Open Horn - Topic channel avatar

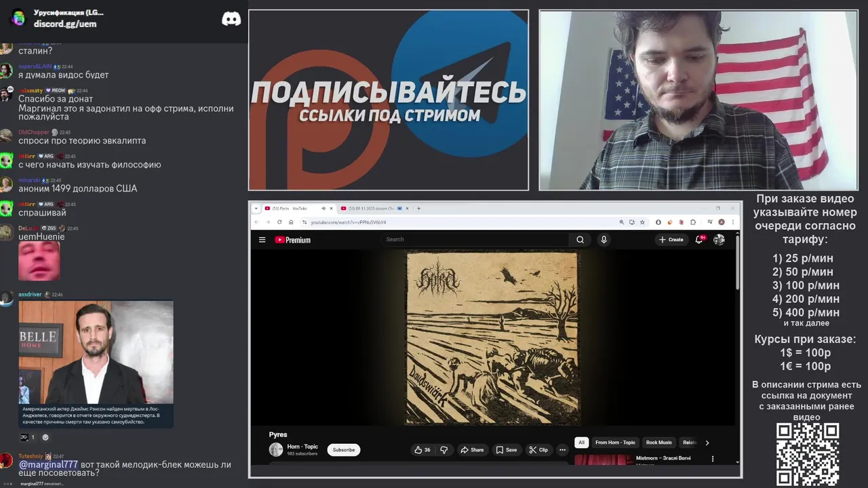tap(276, 449)
